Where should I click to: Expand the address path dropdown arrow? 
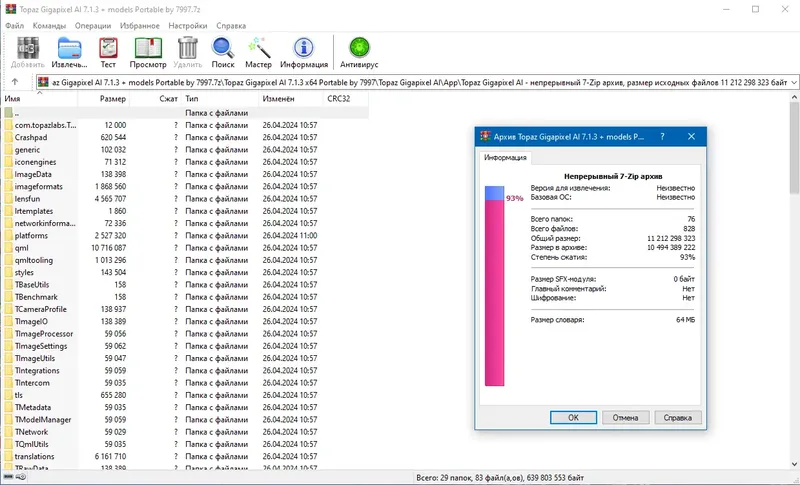pyautogui.click(x=794, y=82)
